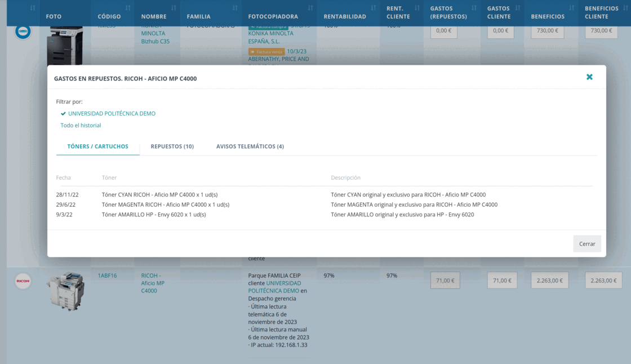Viewport: 631px width, 364px height.
Task: Click the date 28/11/22
Action: pyautogui.click(x=67, y=194)
